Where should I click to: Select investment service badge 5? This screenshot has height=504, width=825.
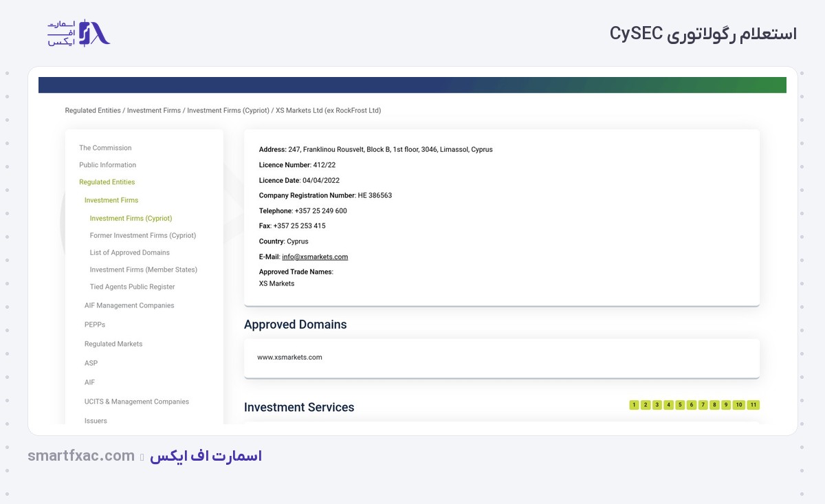tap(680, 405)
